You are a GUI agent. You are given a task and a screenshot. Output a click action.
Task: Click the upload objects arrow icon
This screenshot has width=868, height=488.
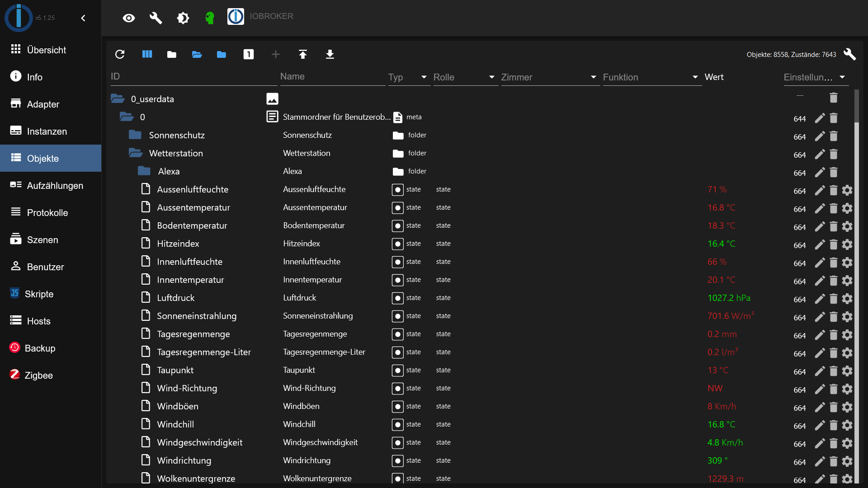303,54
